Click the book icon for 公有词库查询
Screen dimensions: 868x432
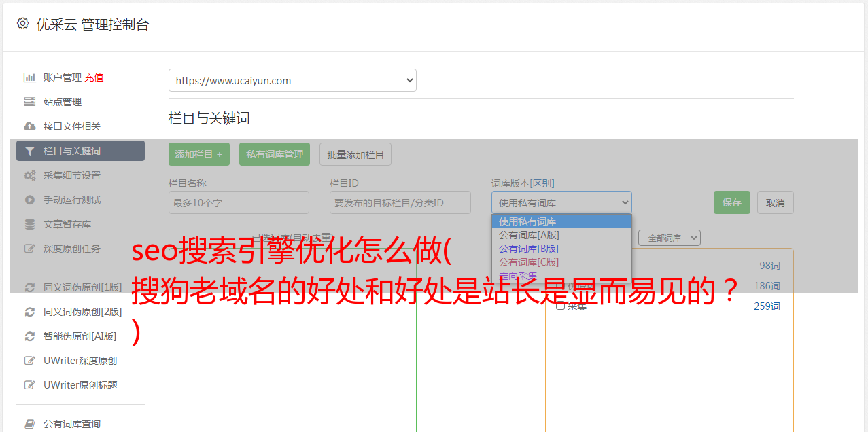(x=29, y=424)
